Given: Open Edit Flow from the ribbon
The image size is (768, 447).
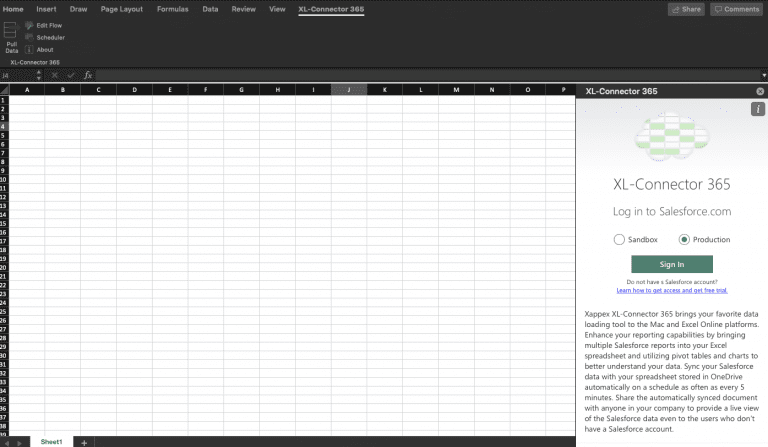Looking at the screenshot, I should coord(48,25).
